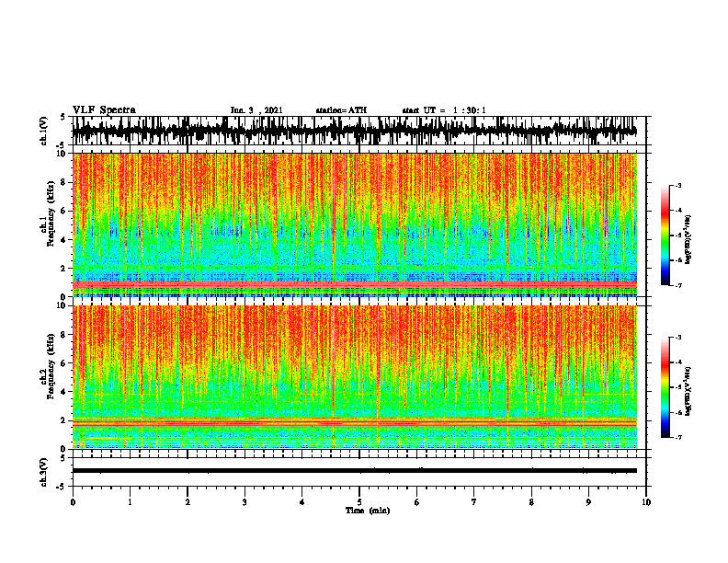
Task: Click the "ch.1(V)" axis label
Action: pyautogui.click(x=44, y=131)
